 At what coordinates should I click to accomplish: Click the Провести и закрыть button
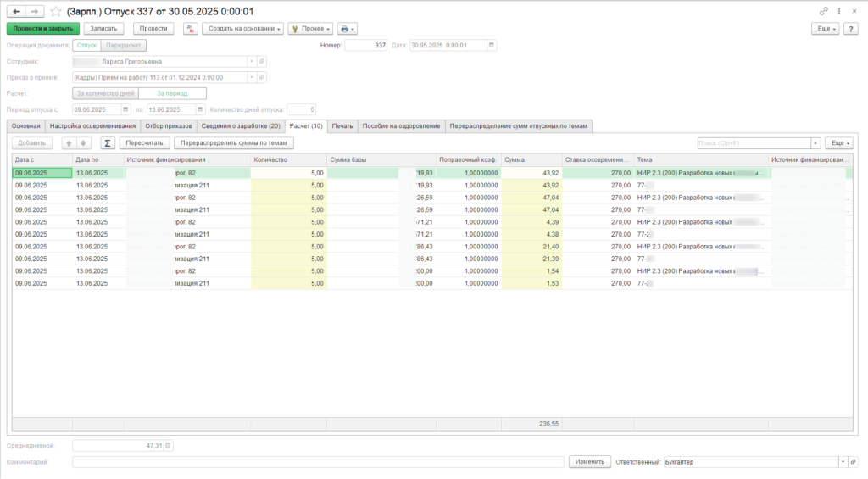pos(43,28)
